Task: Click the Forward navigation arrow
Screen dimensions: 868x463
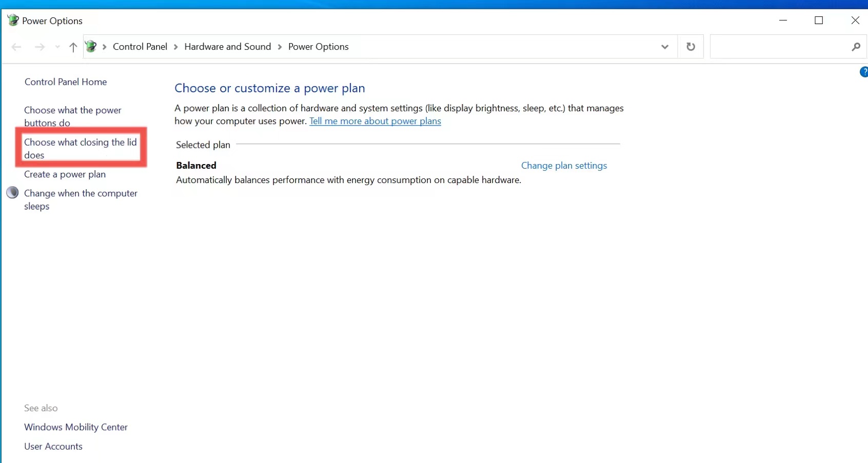Action: 40,47
